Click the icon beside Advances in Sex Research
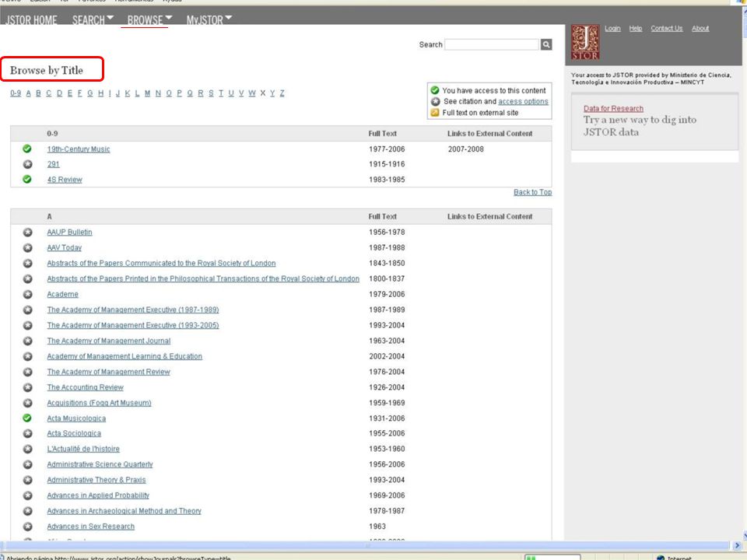The image size is (747, 560). 28,527
